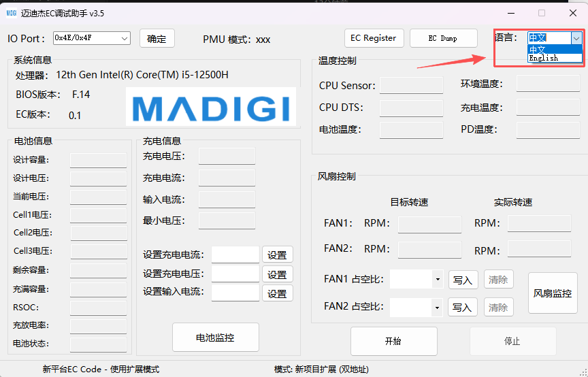Click the window resize grip corner

point(583,372)
